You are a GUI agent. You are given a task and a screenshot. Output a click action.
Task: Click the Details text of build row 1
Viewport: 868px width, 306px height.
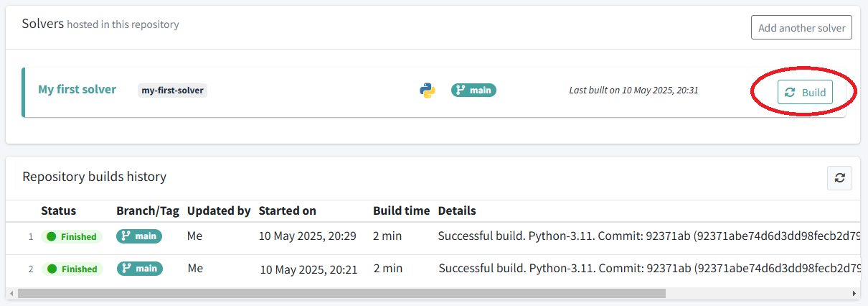point(648,236)
